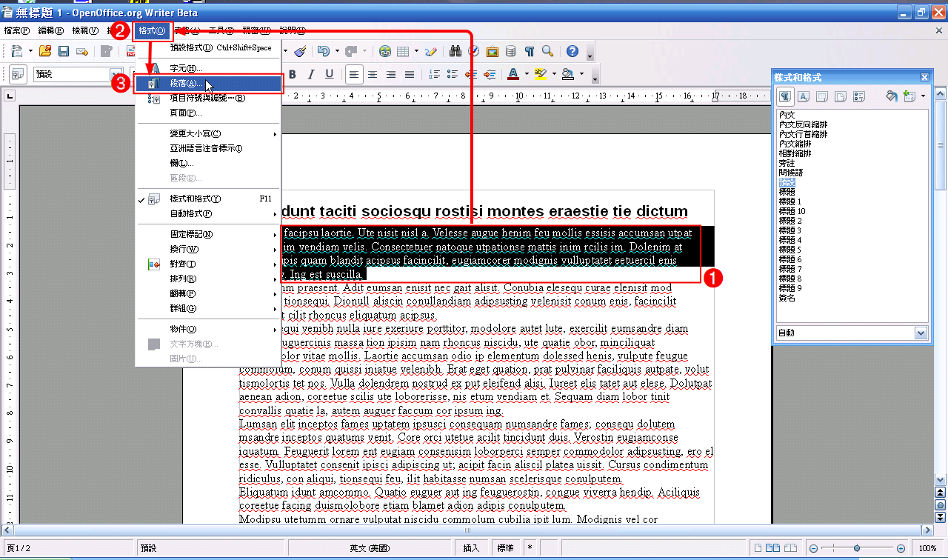This screenshot has width=948, height=560.
Task: Click the 英文 (美國) language status field
Action: [x=369, y=548]
